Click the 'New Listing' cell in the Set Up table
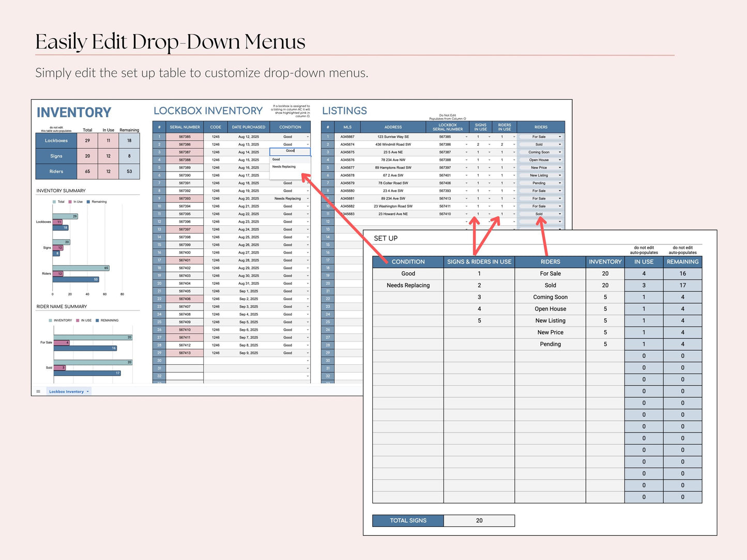747x560 pixels. [x=550, y=321]
